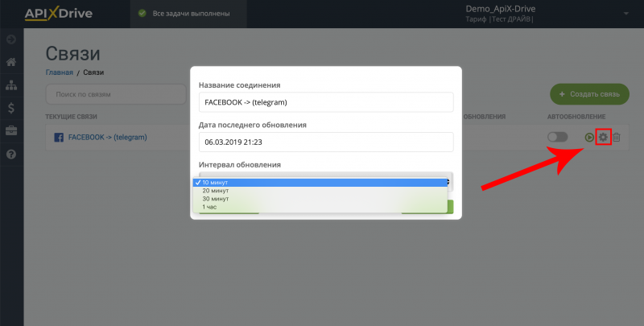Expand the sidebar with the arrow icon
The height and width of the screenshot is (326, 644).
[x=11, y=39]
